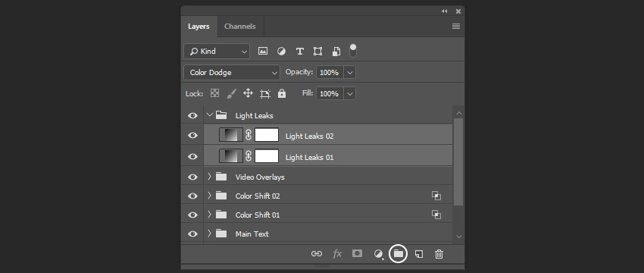Expand the Main Text group
The height and width of the screenshot is (273, 644).
tap(209, 233)
